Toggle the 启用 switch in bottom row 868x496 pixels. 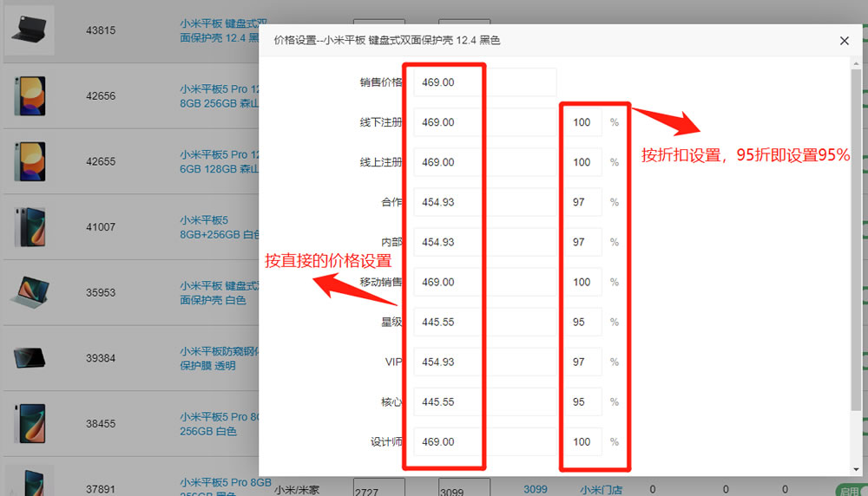pyautogui.click(x=852, y=490)
